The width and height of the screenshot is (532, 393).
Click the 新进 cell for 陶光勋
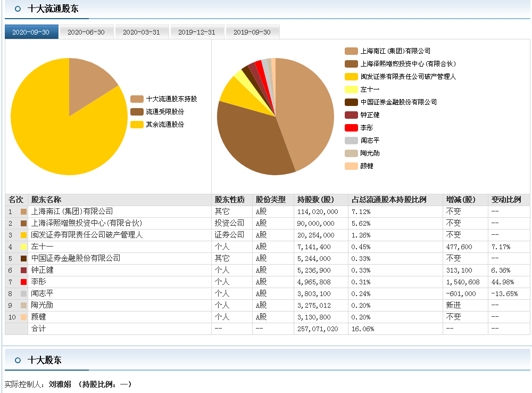tap(453, 305)
